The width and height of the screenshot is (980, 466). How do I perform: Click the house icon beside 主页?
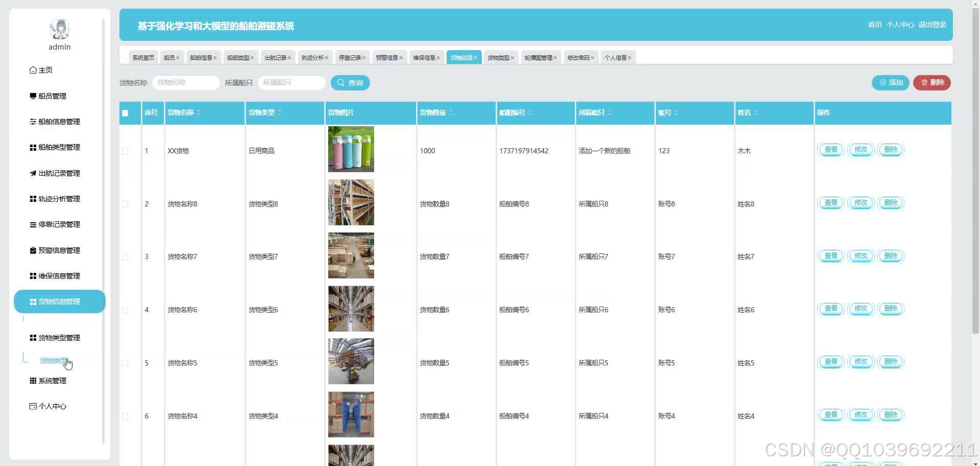[33, 70]
